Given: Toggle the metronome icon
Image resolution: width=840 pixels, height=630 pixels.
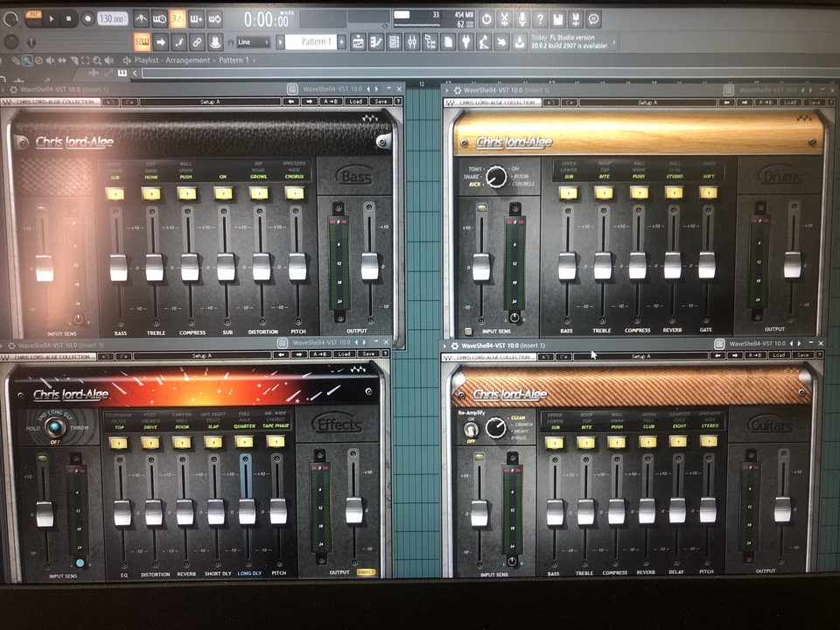Looking at the screenshot, I should tap(141, 19).
